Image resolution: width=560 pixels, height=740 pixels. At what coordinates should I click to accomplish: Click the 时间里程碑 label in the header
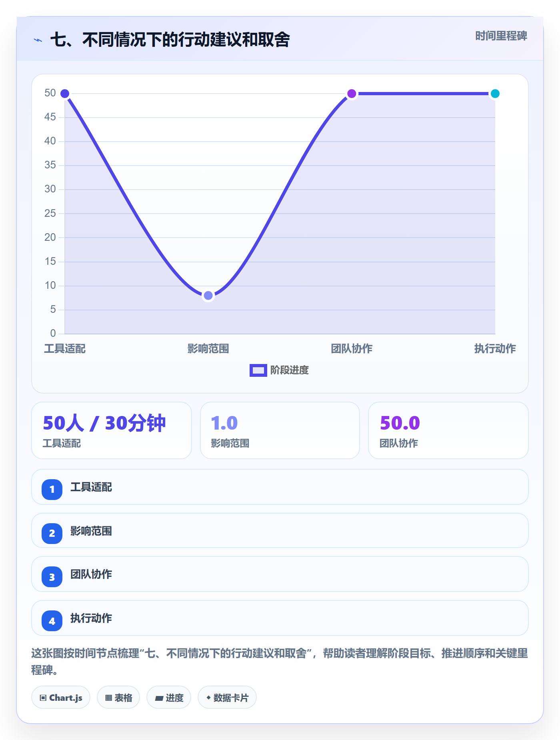(501, 36)
